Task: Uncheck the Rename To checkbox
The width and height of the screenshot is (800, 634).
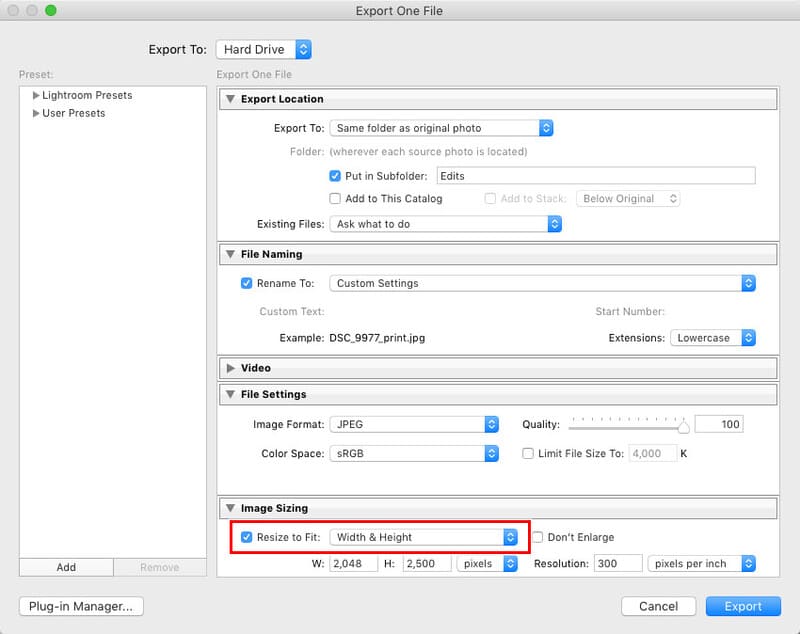Action: click(246, 283)
